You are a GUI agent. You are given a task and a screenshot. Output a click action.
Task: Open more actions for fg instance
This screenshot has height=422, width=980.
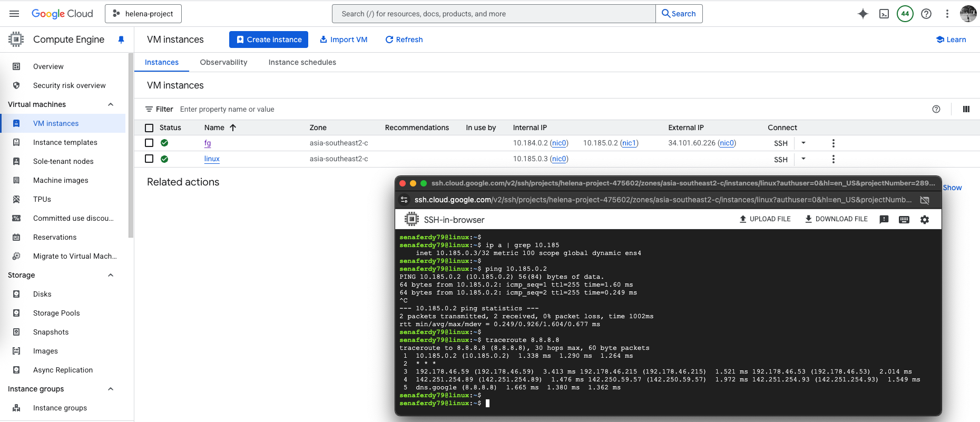(833, 143)
